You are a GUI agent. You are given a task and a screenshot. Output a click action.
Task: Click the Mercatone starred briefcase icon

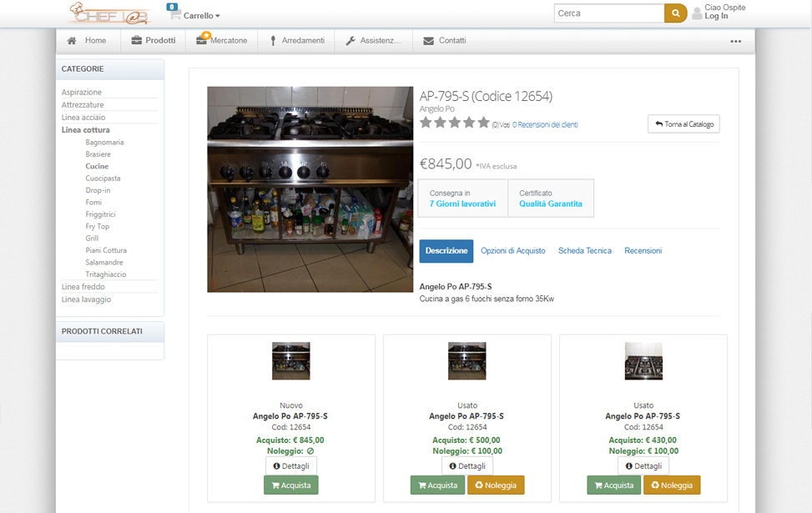coord(203,39)
